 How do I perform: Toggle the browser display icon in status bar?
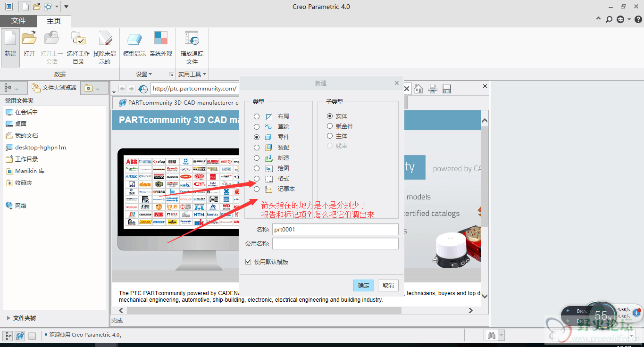point(20,336)
